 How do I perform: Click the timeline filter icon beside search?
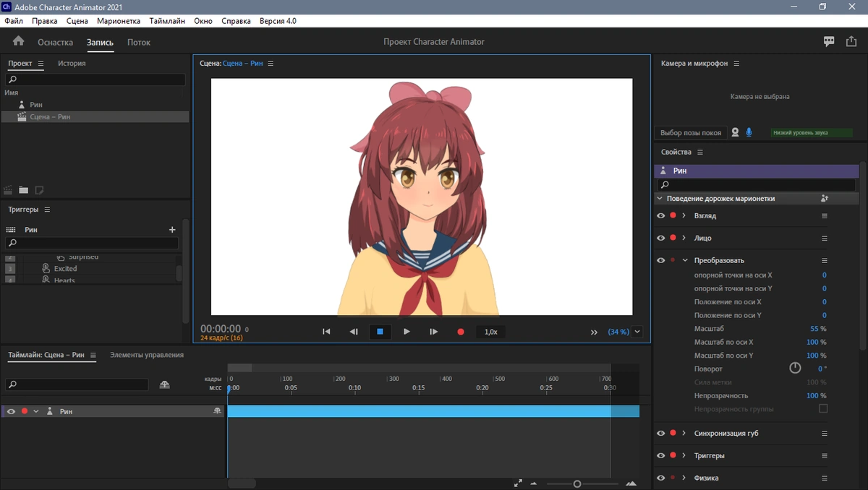click(165, 384)
